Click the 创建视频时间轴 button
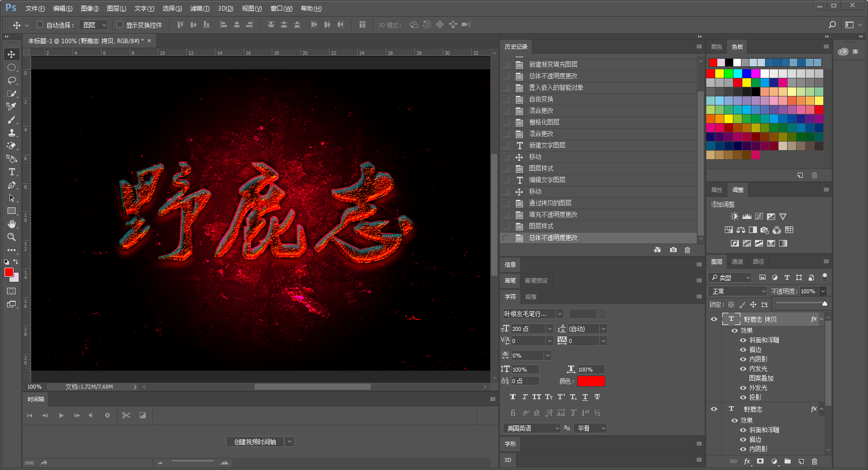The width and height of the screenshot is (868, 470). [255, 442]
